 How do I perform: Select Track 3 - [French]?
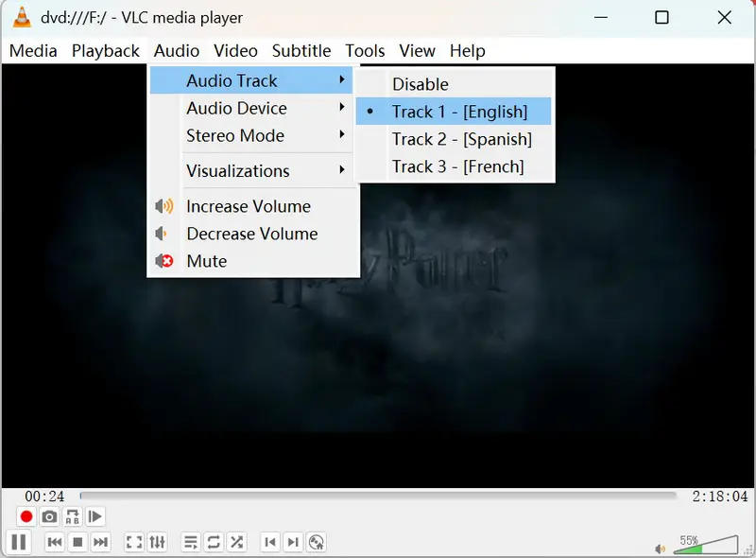(x=454, y=166)
